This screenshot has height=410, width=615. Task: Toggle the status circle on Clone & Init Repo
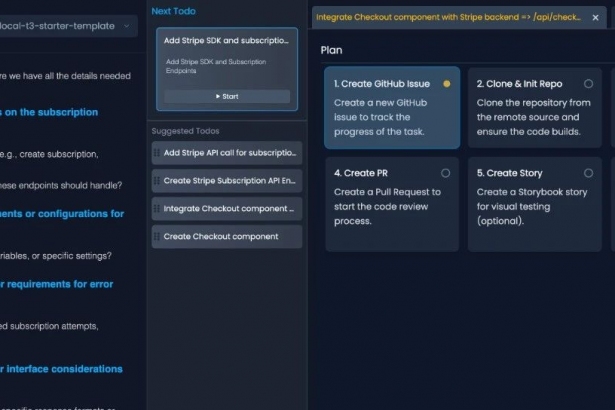(x=588, y=84)
